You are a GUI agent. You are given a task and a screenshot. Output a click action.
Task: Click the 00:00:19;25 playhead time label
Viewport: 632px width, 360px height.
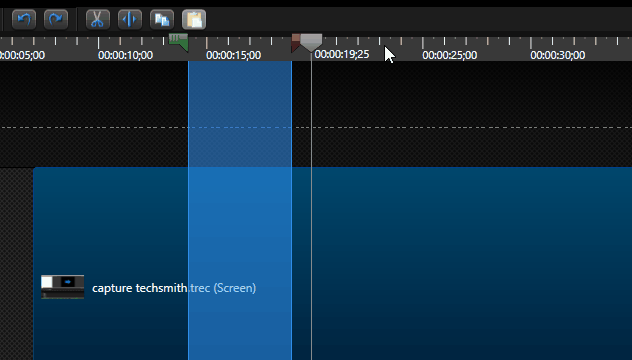click(341, 54)
